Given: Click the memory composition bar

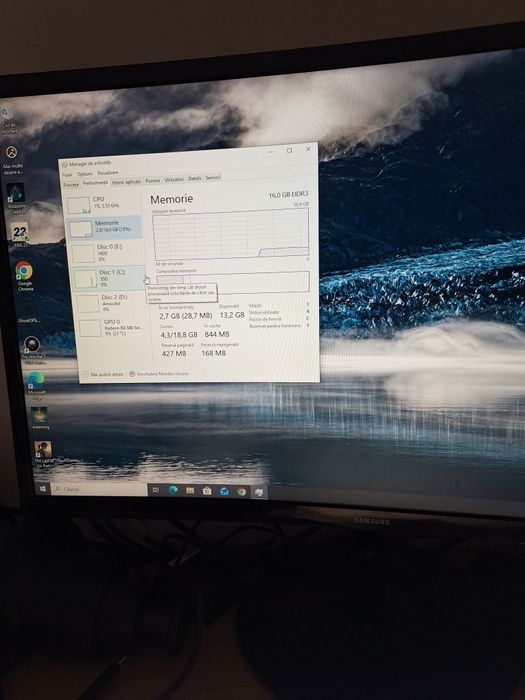Looking at the screenshot, I should click(x=233, y=283).
